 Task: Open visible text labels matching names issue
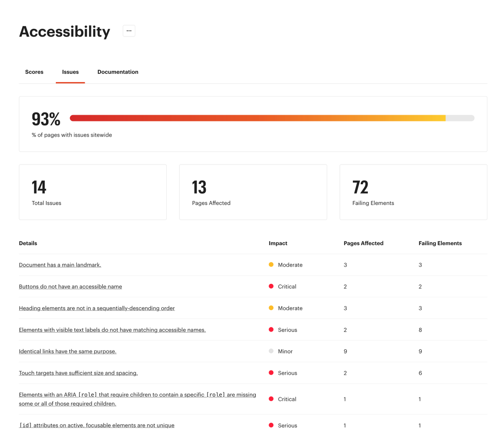coord(112,330)
